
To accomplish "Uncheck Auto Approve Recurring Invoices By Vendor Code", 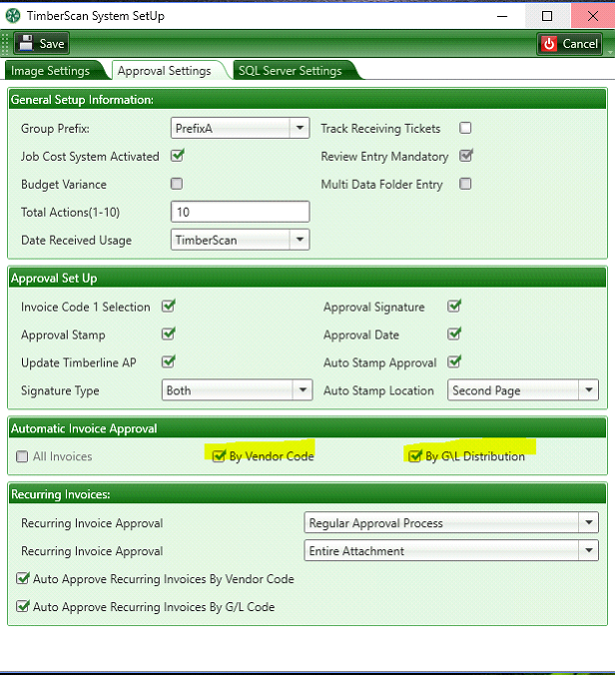I will point(22,578).
